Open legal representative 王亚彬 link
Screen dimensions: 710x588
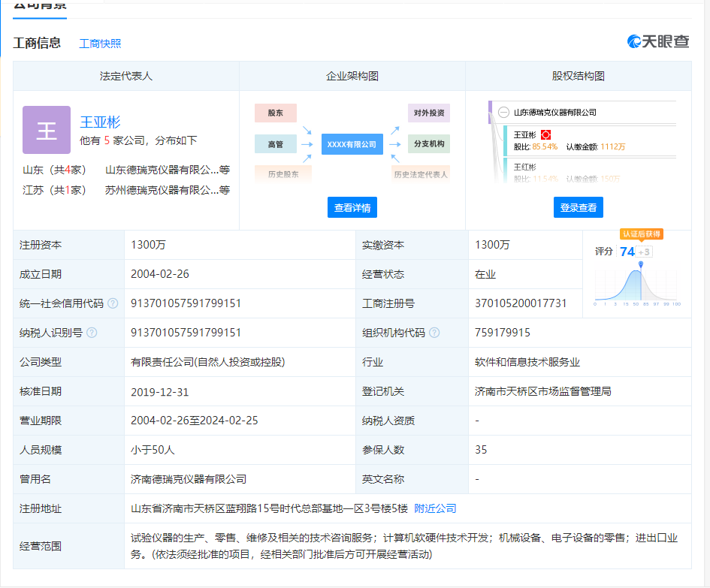point(100,122)
